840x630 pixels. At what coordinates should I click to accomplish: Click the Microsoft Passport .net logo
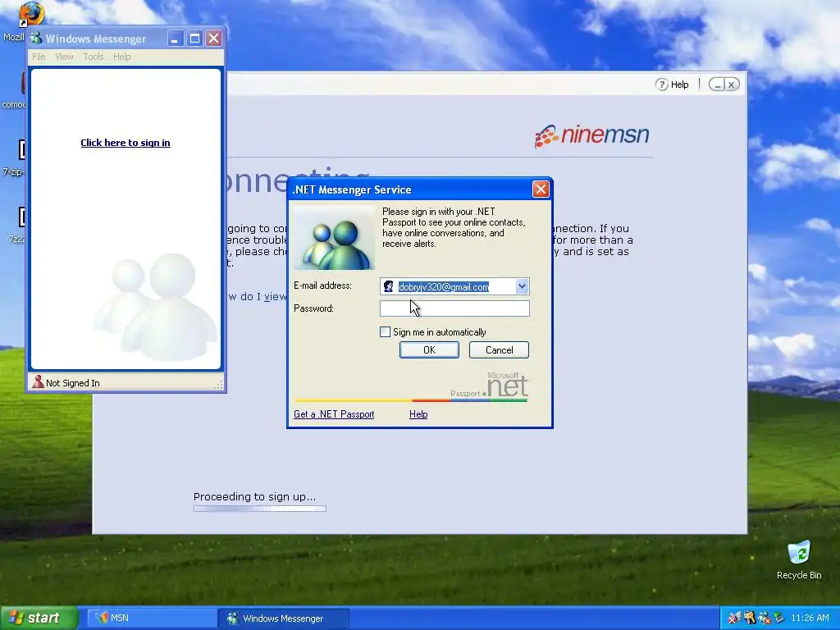pos(490,386)
